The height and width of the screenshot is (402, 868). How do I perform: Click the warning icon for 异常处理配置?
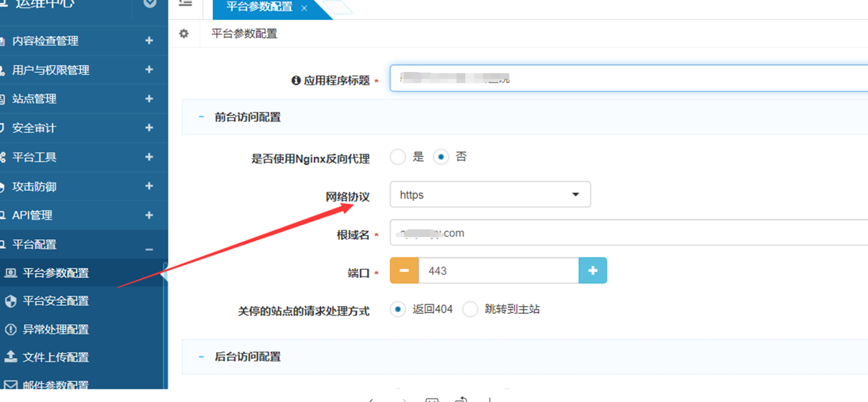tap(11, 329)
